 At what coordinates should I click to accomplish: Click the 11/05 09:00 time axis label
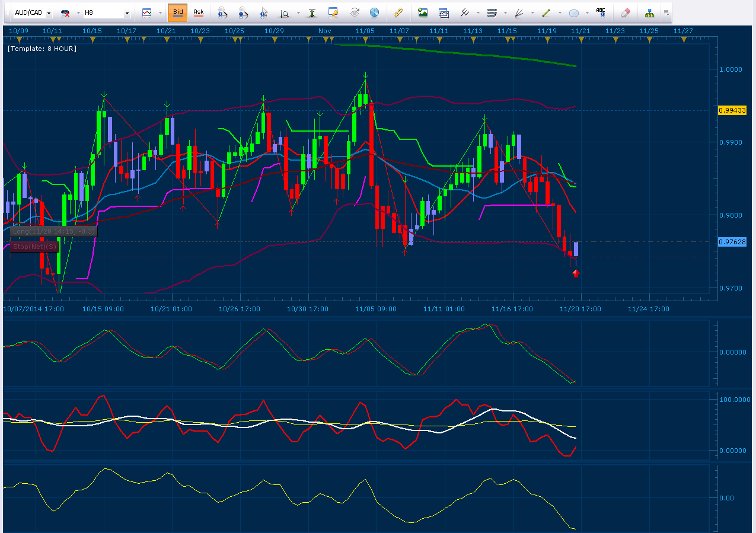click(376, 309)
